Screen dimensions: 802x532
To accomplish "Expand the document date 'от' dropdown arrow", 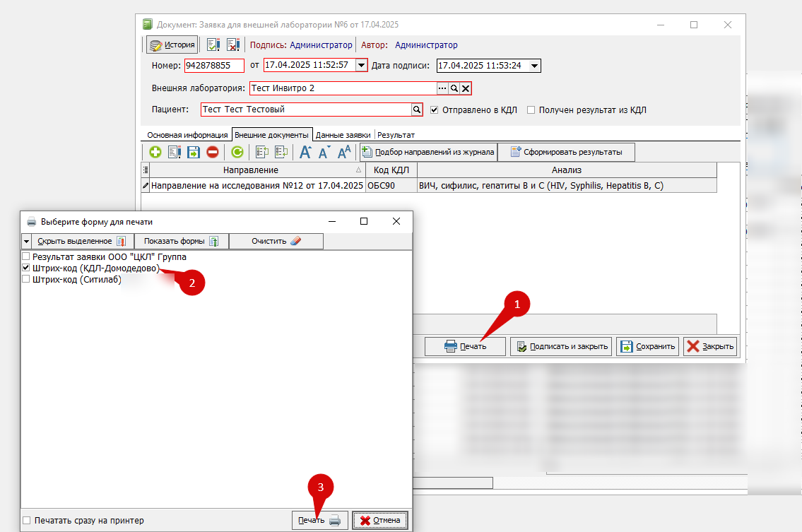I will point(361,65).
